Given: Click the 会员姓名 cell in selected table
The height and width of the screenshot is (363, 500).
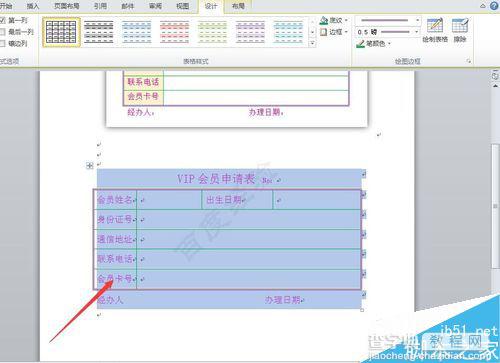Looking at the screenshot, I should tap(115, 199).
